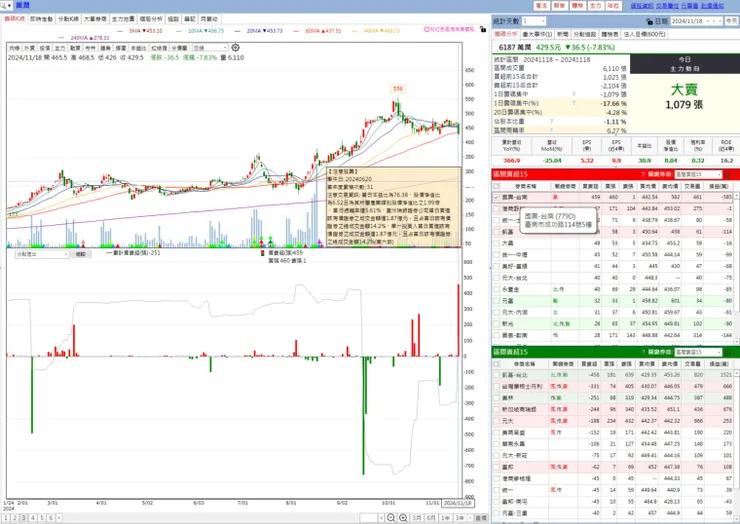Click the 今天 button beside date field

pos(731,21)
